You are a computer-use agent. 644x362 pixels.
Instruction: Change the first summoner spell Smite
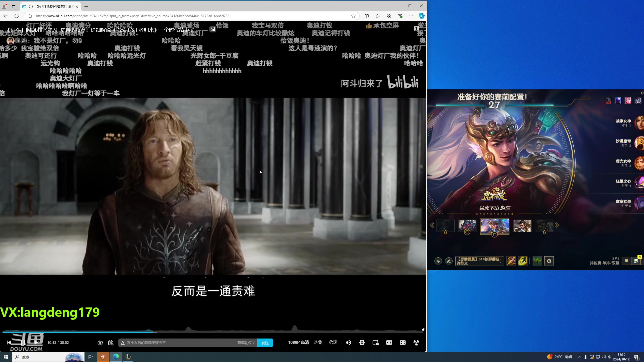click(511, 261)
